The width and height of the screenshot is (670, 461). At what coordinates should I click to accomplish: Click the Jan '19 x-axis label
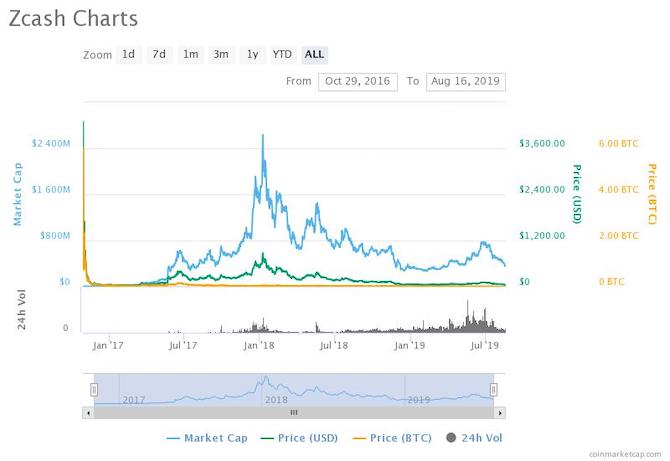coord(409,345)
